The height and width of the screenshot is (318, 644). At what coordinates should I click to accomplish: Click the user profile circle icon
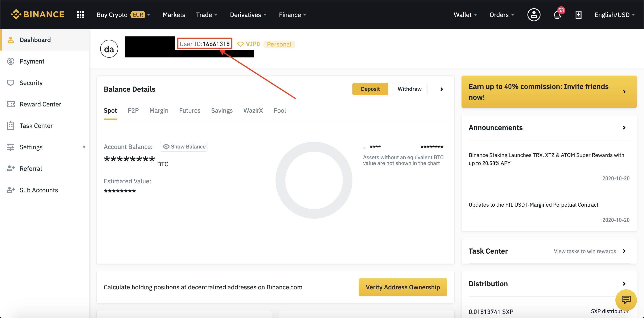tap(533, 14)
